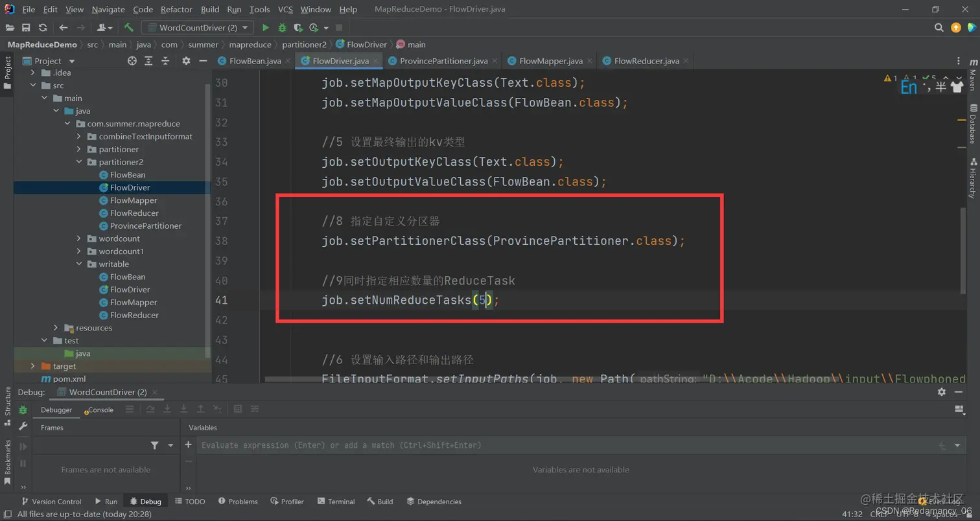Expand the combineTextInputformat package
The height and width of the screenshot is (521, 980).
[78, 137]
